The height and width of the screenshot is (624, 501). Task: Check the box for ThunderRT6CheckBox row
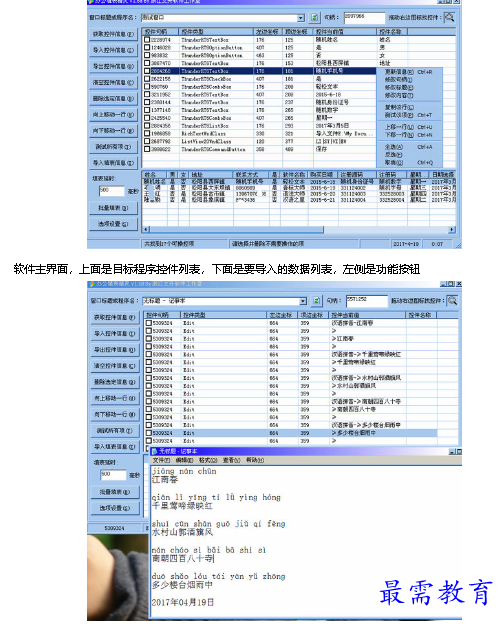pos(147,79)
